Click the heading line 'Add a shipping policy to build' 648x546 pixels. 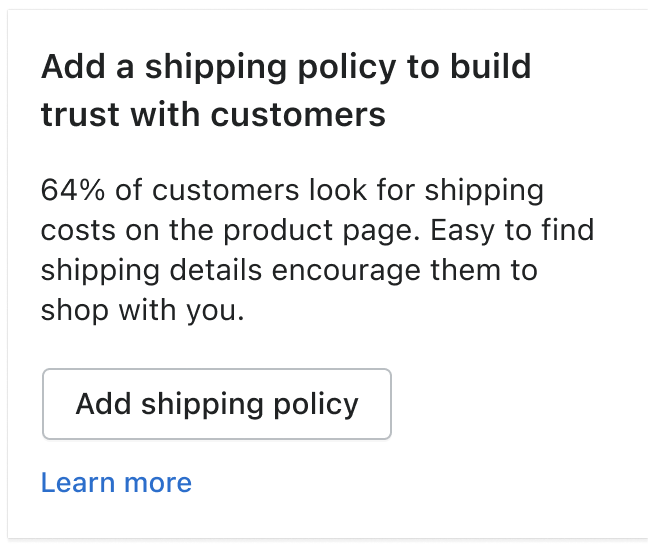pyautogui.click(x=286, y=68)
